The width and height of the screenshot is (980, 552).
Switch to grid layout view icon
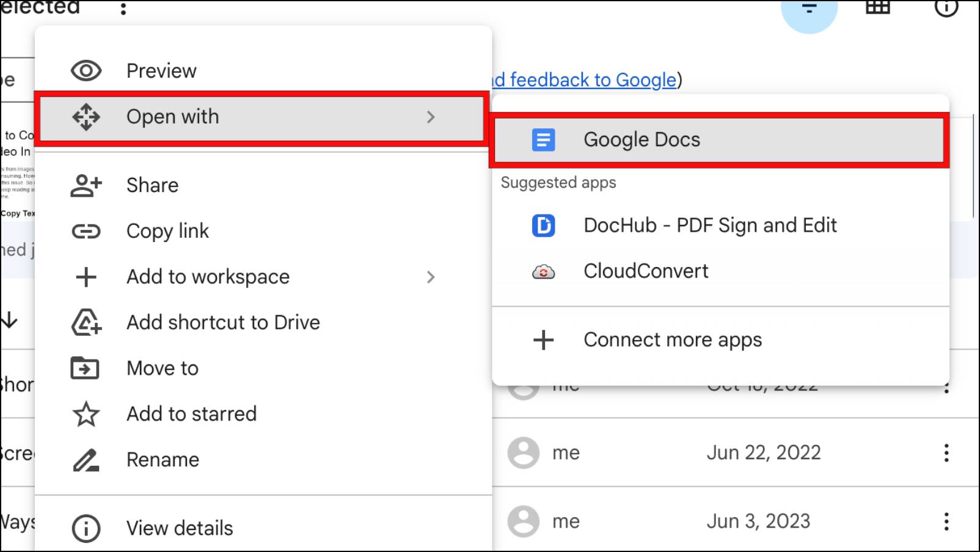tap(878, 7)
